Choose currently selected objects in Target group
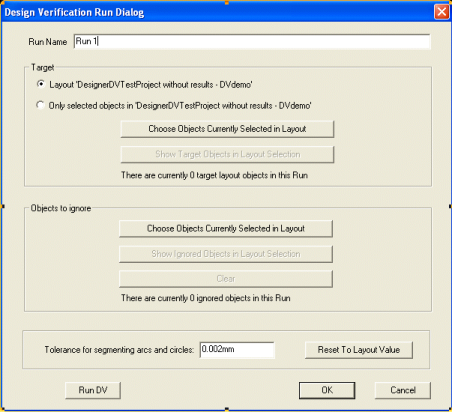This screenshot has height=412, width=452. [x=227, y=129]
